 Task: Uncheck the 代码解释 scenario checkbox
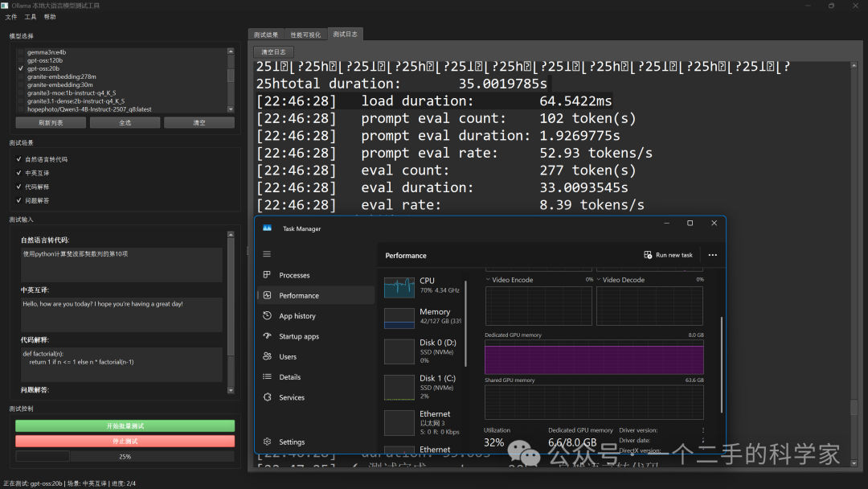coord(18,187)
